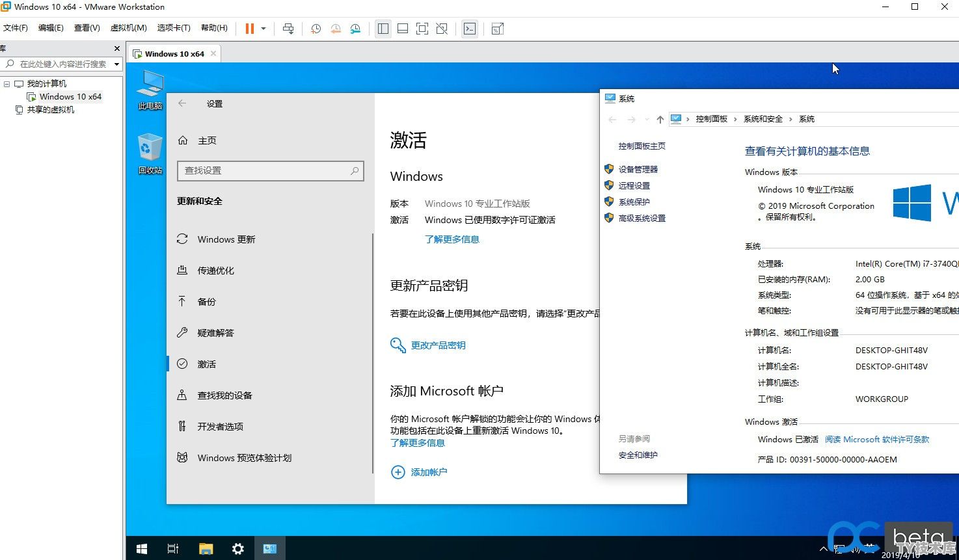Open Task View on the taskbar
The width and height of the screenshot is (959, 560).
(x=173, y=549)
